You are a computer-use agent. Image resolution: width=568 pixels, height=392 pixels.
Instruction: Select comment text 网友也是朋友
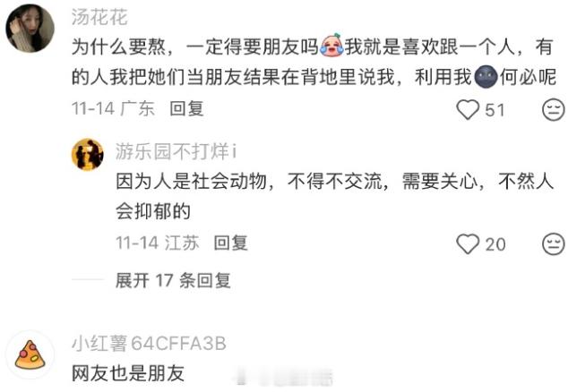click(x=128, y=373)
